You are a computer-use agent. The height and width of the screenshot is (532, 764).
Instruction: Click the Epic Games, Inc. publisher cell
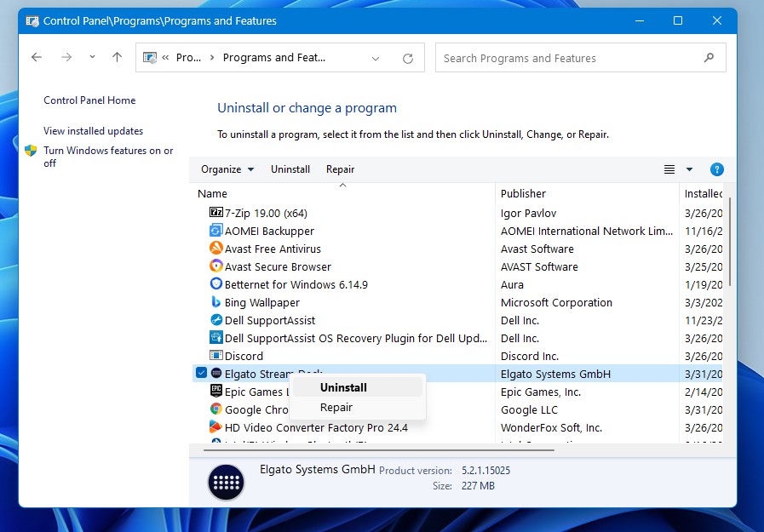click(540, 392)
